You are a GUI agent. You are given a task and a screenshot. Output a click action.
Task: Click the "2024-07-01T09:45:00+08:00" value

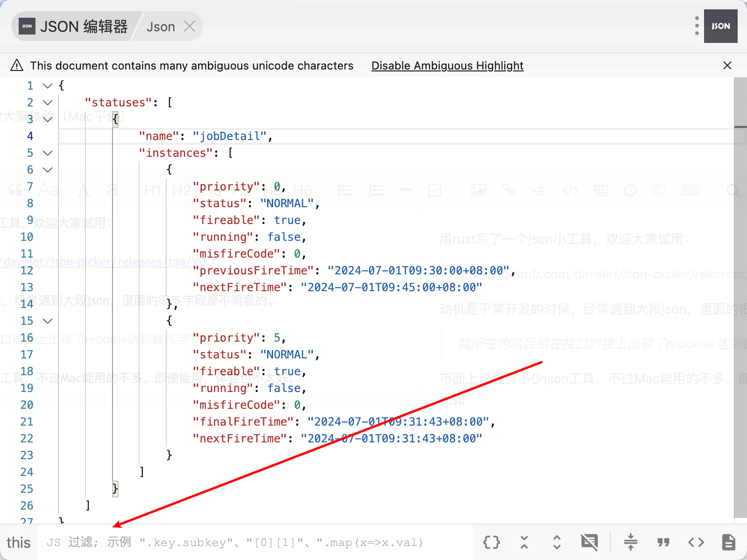click(391, 287)
